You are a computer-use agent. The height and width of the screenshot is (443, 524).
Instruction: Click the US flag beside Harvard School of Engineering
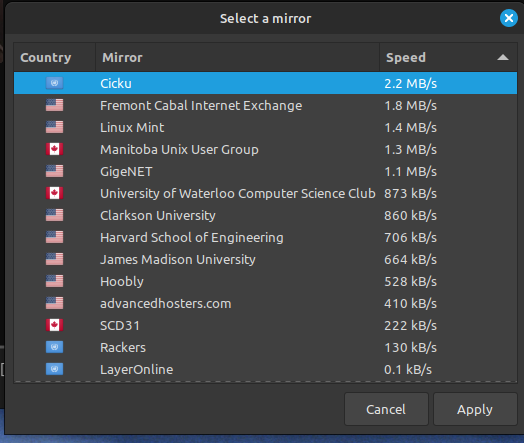click(54, 237)
